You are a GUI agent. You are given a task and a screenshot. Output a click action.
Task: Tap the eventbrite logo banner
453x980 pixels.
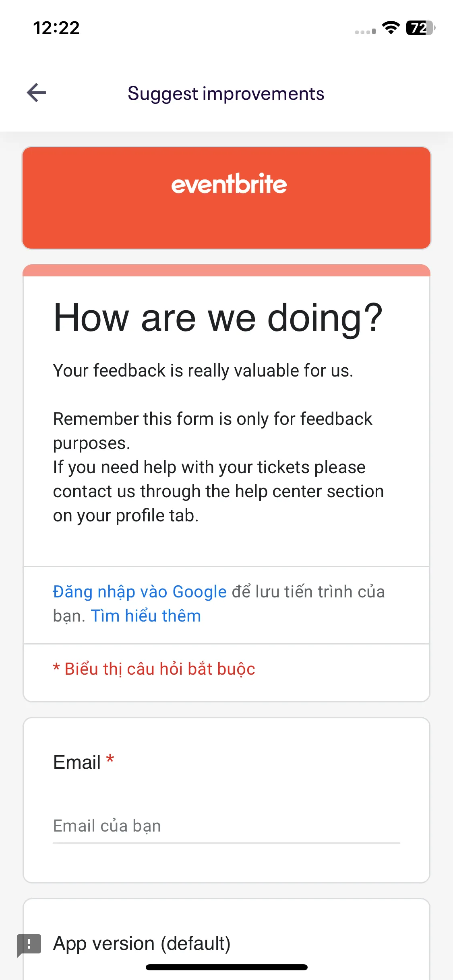pyautogui.click(x=226, y=198)
